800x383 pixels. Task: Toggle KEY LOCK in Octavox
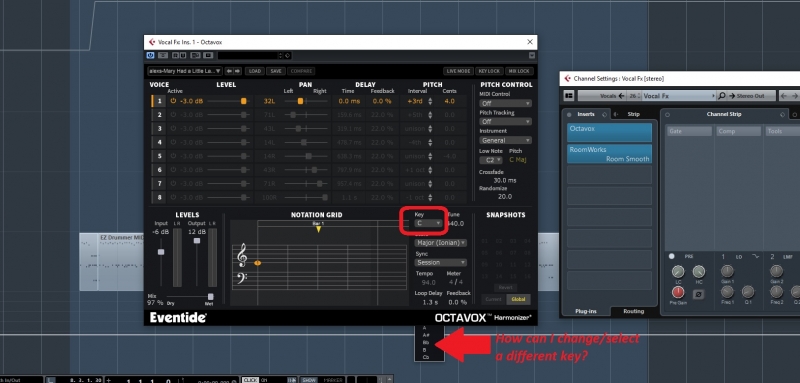pyautogui.click(x=489, y=71)
